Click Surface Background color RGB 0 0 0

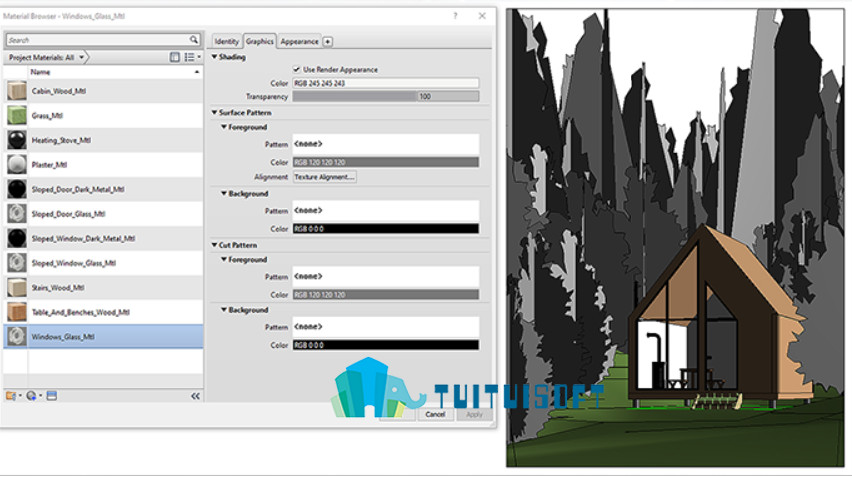pyautogui.click(x=386, y=229)
